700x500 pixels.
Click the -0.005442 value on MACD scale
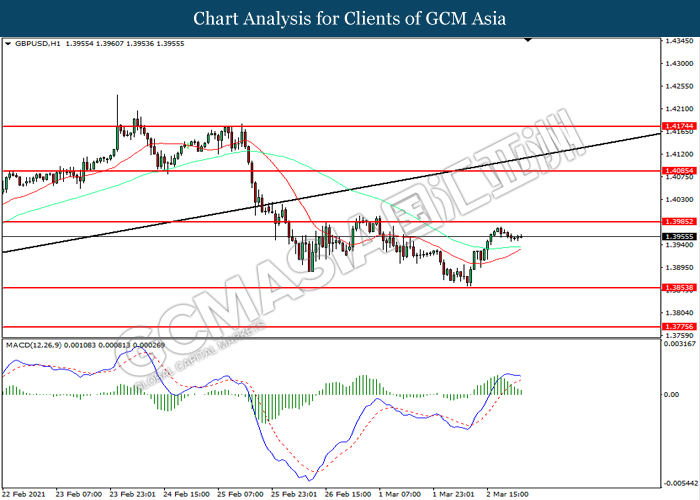coord(680,481)
